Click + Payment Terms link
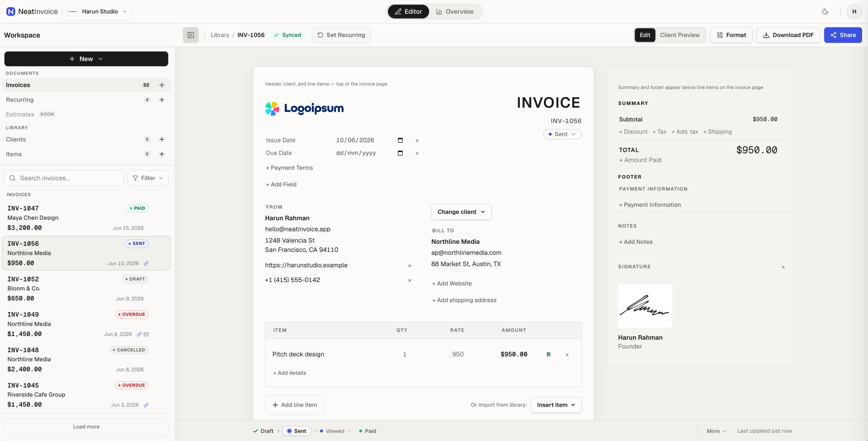868x441 pixels. tap(289, 168)
